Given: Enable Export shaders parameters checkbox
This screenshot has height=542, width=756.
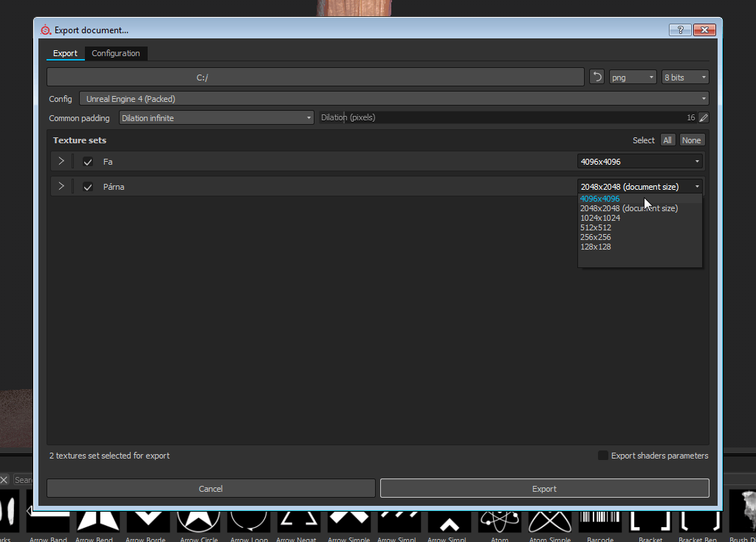Looking at the screenshot, I should click(603, 456).
